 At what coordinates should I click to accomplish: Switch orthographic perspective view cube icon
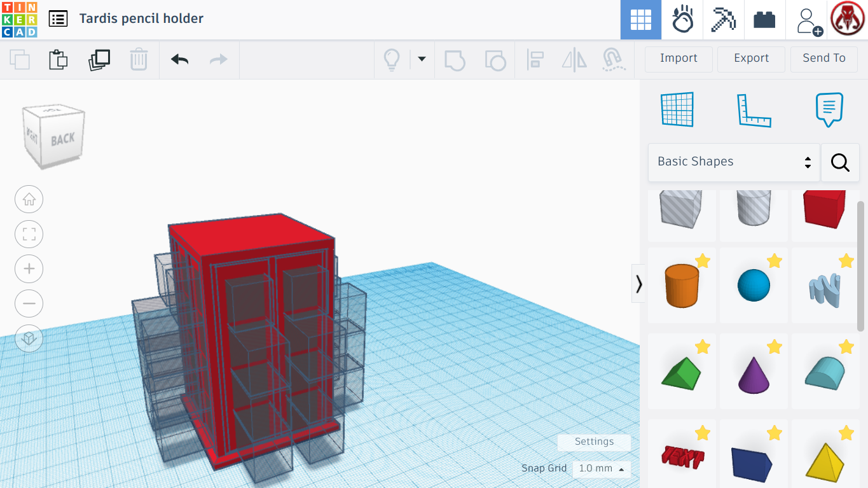29,338
